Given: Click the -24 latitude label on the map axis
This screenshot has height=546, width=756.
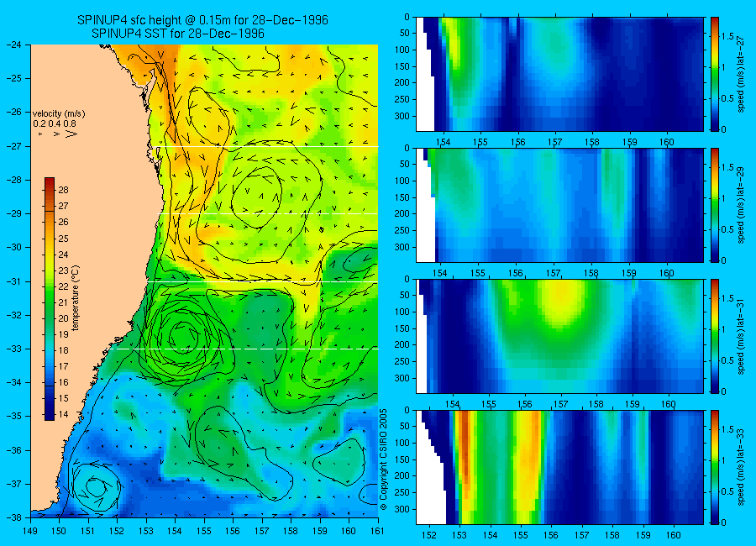Looking at the screenshot, I should (x=13, y=45).
